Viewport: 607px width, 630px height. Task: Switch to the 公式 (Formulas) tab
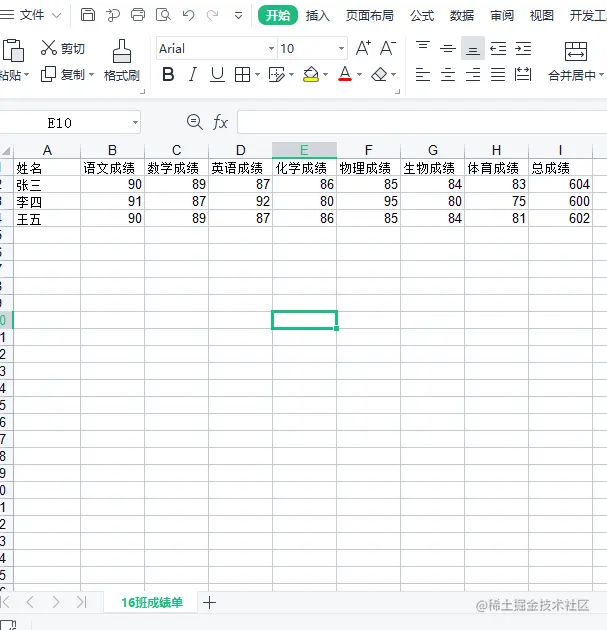click(x=422, y=16)
